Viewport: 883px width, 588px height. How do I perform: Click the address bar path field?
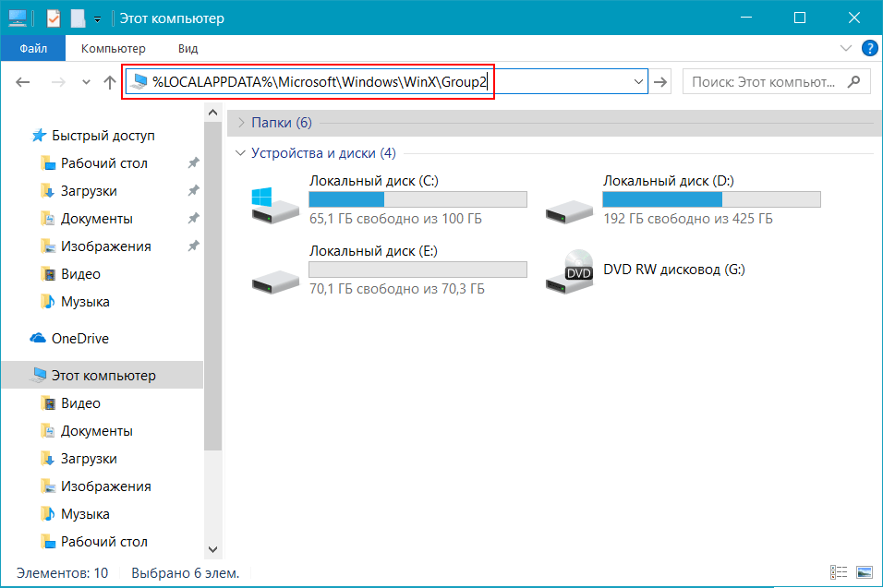tap(386, 82)
